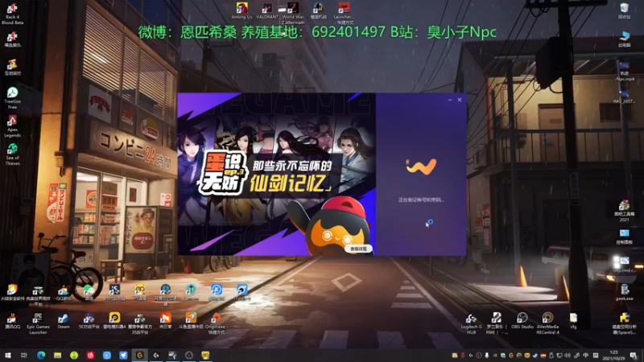Open the Tencent QQ desktop shortcut
The image size is (644, 362).
[12, 320]
